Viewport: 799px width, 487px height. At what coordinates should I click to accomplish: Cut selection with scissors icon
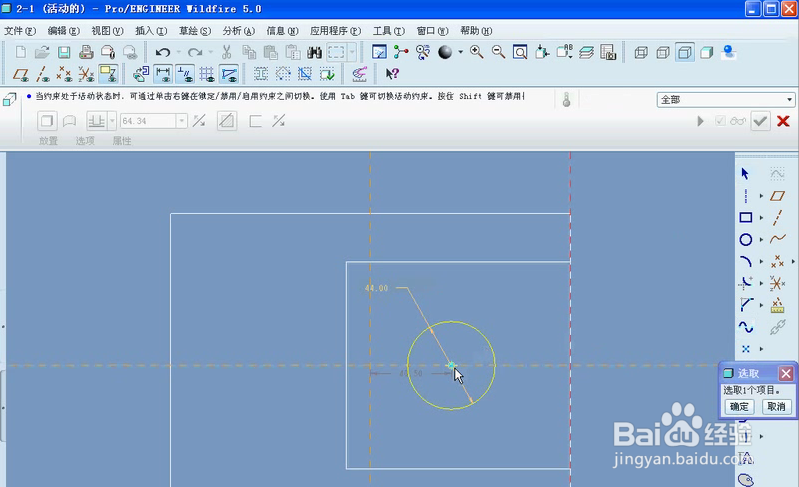tap(227, 52)
